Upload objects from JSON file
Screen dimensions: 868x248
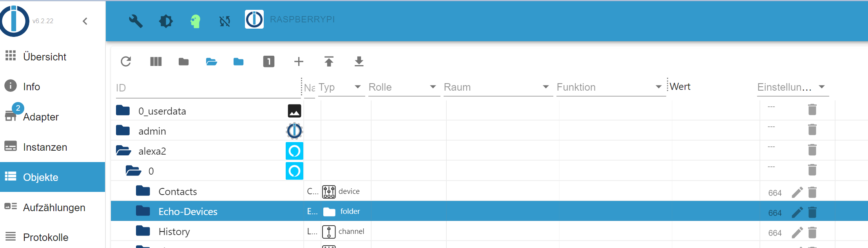coord(329,62)
